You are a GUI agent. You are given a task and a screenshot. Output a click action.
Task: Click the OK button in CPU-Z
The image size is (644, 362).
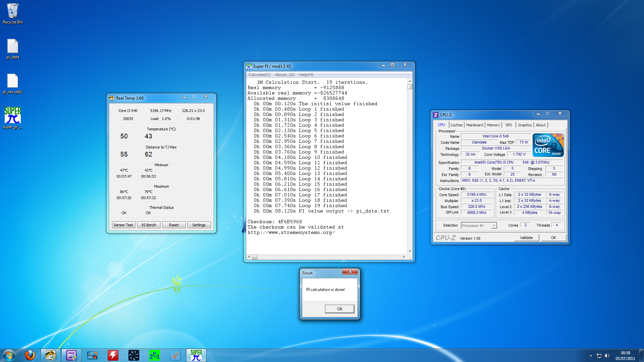point(553,238)
